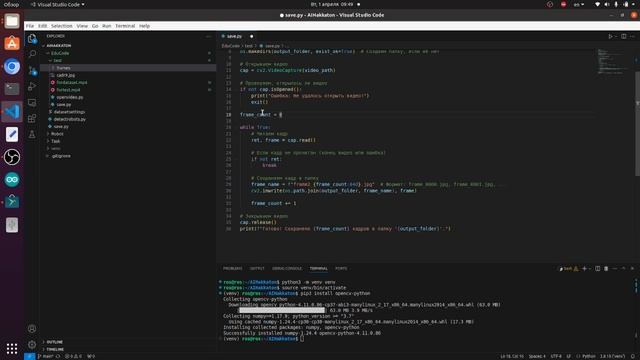Close the terminal panel
The height and width of the screenshot is (360, 640).
click(x=632, y=269)
